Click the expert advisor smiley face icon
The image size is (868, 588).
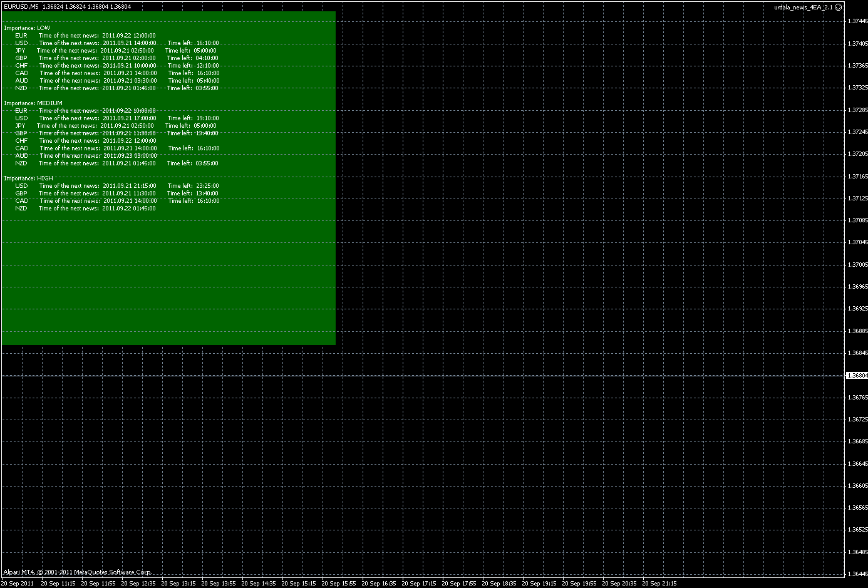click(839, 7)
